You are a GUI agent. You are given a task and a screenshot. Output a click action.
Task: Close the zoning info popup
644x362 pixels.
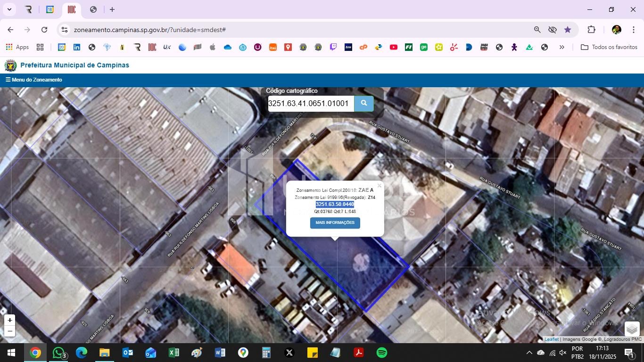tap(379, 186)
